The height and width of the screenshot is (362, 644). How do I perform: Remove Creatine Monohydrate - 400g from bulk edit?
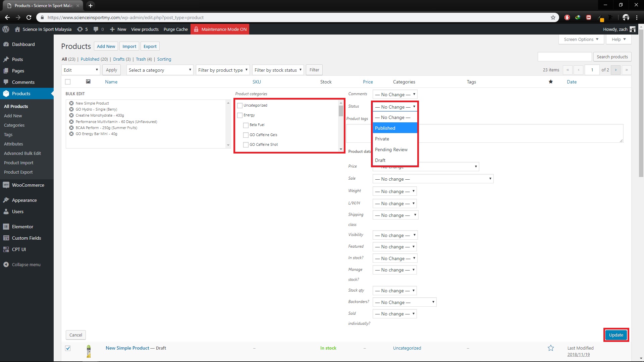coord(71,115)
